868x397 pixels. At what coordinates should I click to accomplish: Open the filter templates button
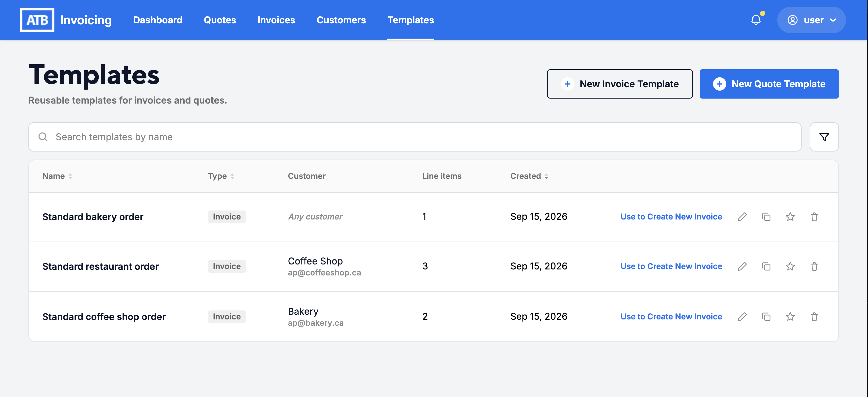pyautogui.click(x=824, y=137)
